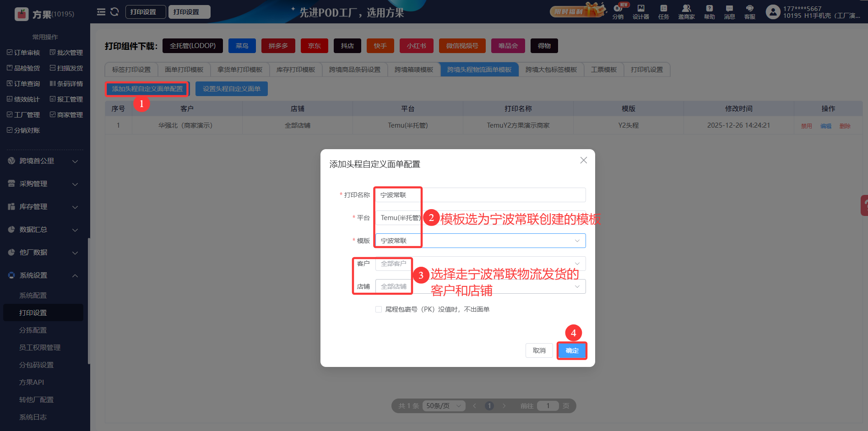Open 条码详情 shortcut in sidebar

tap(66, 84)
